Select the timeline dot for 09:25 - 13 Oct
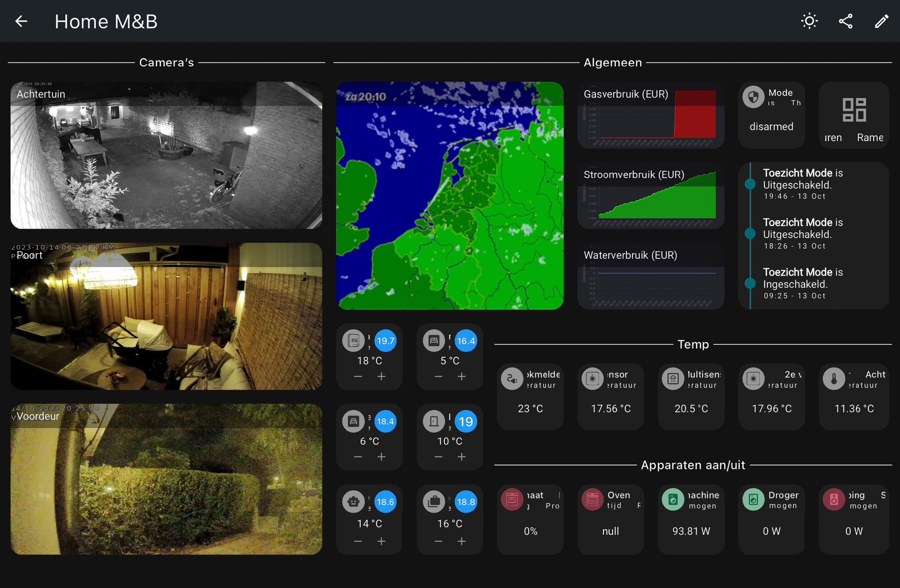 click(x=750, y=283)
